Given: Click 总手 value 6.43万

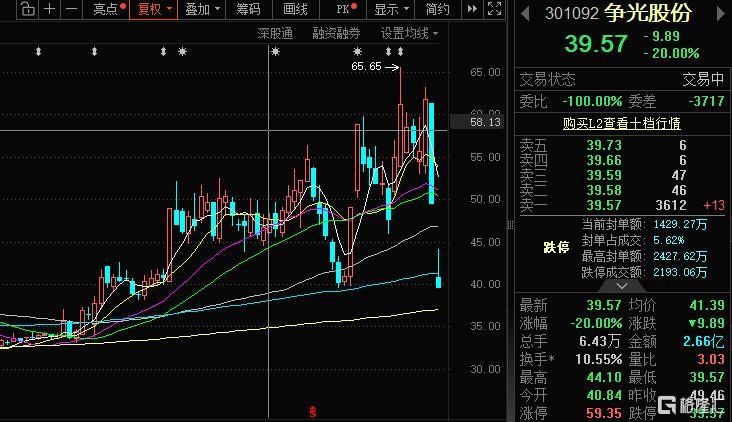Looking at the screenshot, I should pos(599,341).
